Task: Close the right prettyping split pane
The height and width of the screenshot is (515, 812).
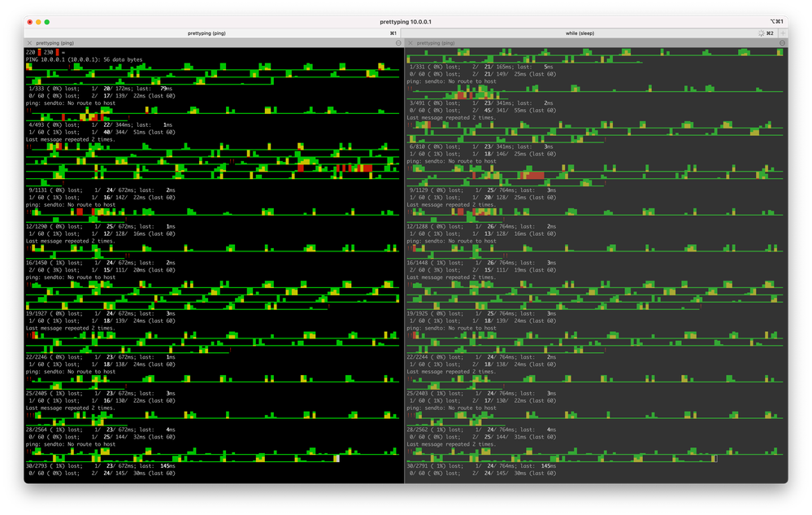Action: (410, 42)
